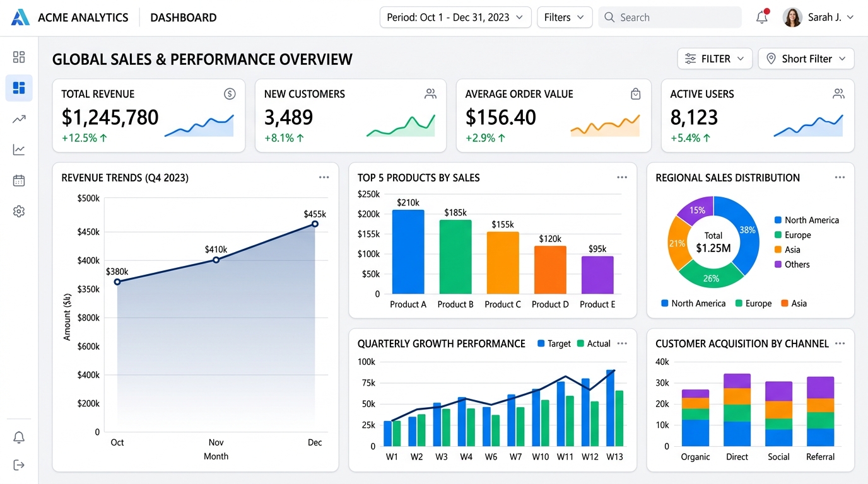Click the dollar icon on Total Revenue card
The width and height of the screenshot is (868, 484).
(x=230, y=94)
